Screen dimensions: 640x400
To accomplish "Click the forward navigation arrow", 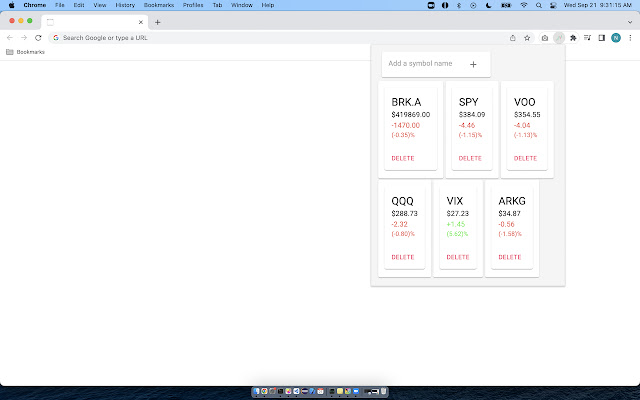I will pyautogui.click(x=24, y=38).
